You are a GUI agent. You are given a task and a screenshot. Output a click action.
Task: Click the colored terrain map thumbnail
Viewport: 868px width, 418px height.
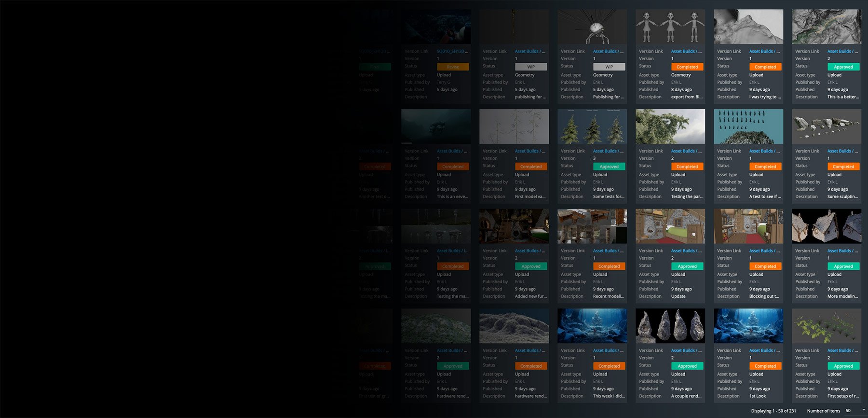coord(827,27)
